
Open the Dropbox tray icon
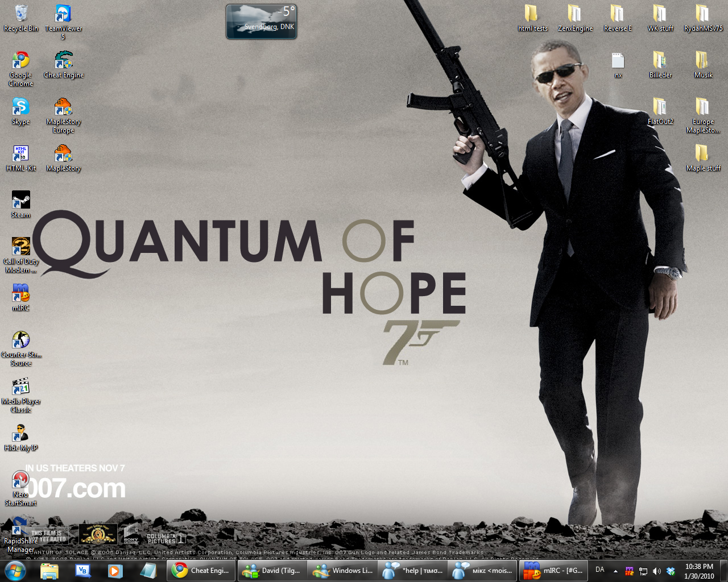tap(671, 571)
